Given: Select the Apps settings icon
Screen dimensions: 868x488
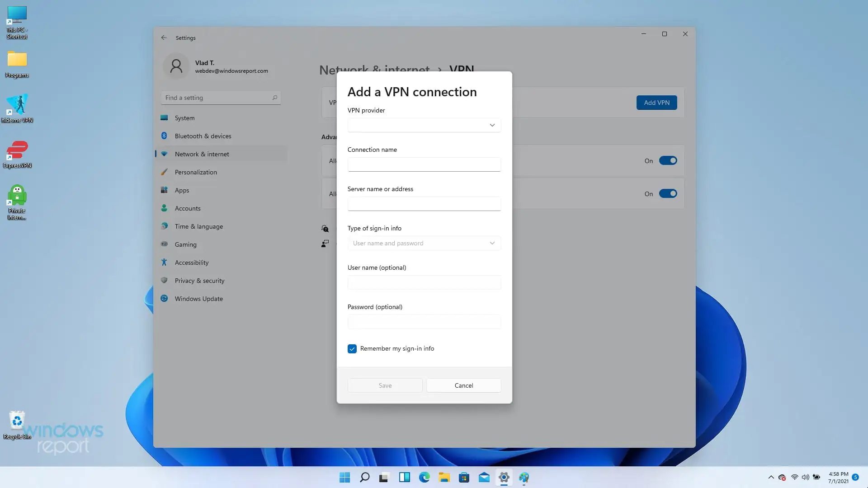Looking at the screenshot, I should coord(164,190).
